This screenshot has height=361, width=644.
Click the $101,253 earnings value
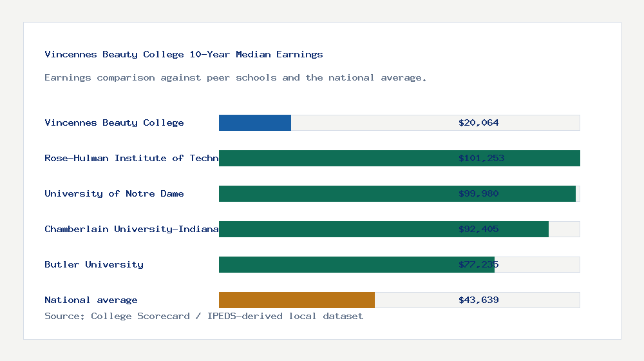point(481,159)
